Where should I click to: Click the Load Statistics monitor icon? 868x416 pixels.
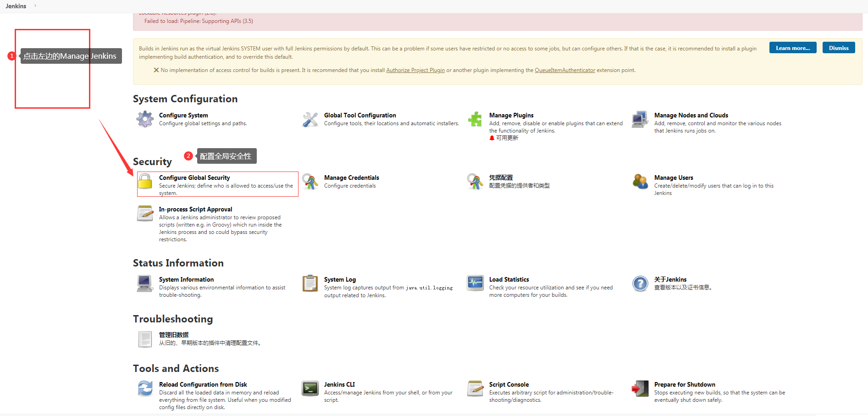click(475, 283)
